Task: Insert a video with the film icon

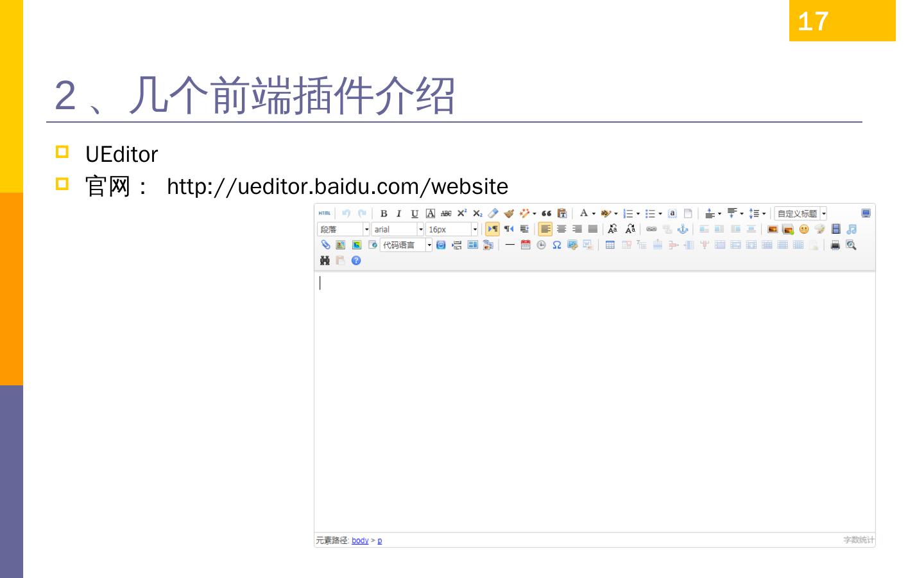Action: (x=835, y=229)
